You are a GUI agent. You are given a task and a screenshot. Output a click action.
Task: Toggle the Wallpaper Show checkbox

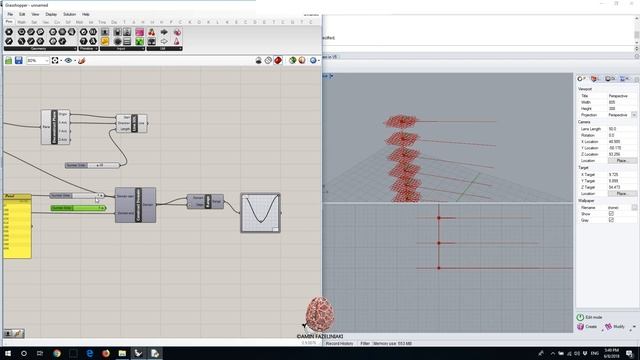611,213
